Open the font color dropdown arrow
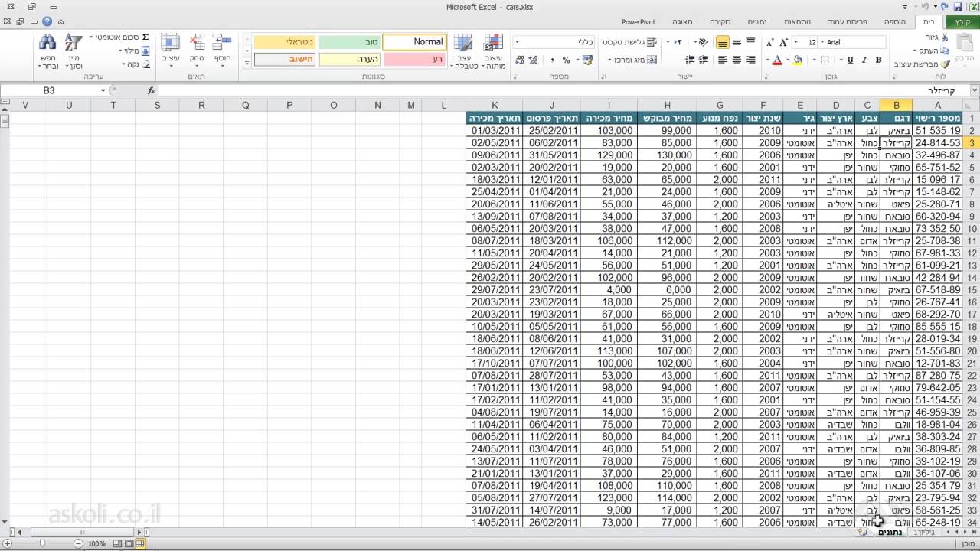Viewport: 980px width, 551px height. click(x=768, y=60)
